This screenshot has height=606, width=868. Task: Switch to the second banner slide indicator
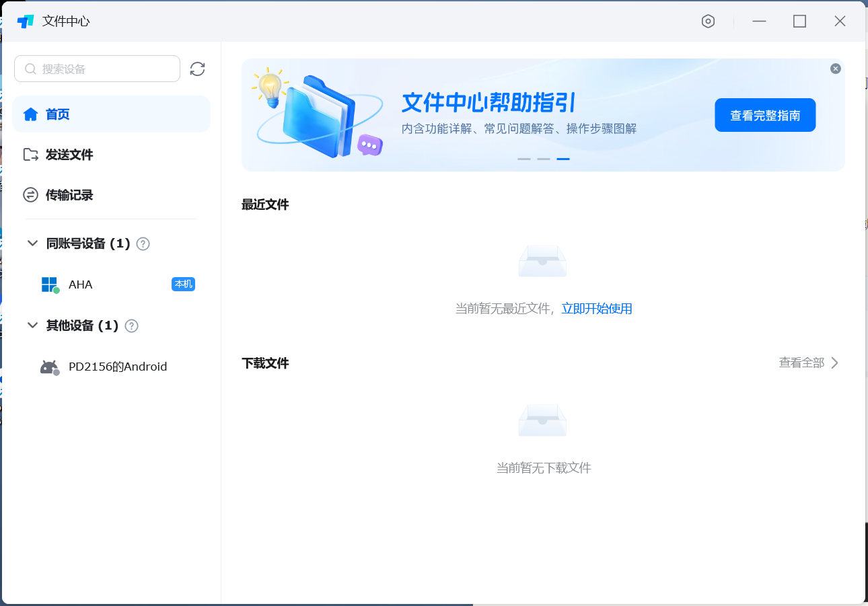pos(544,159)
